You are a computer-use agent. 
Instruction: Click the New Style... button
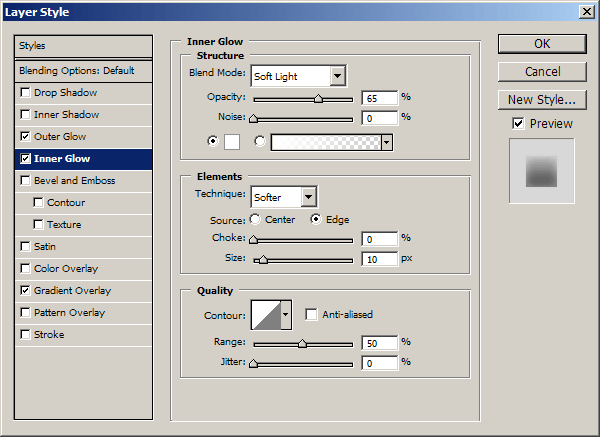(x=542, y=99)
